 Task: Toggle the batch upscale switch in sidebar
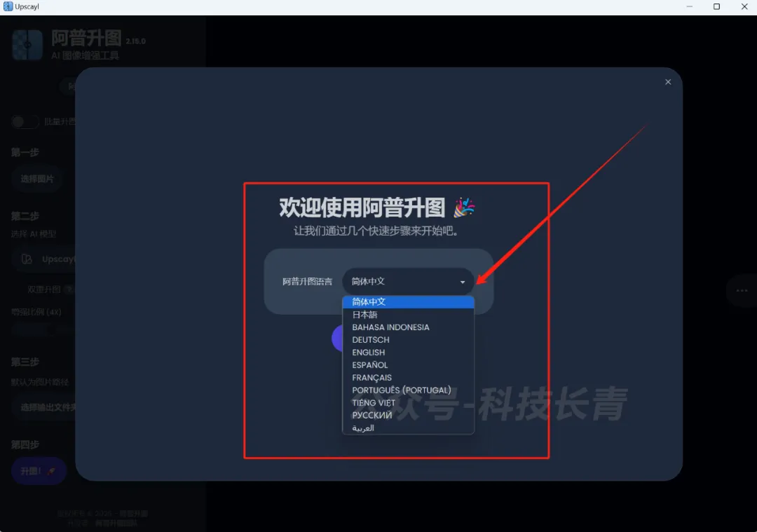[25, 122]
